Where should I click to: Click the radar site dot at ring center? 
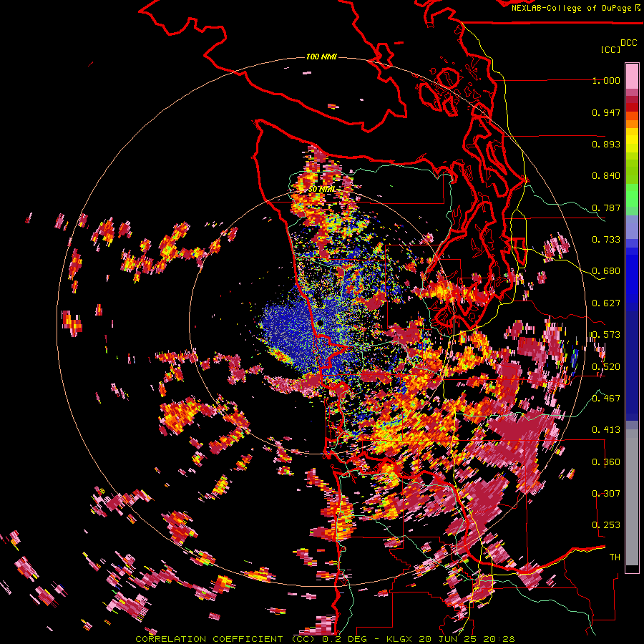[x=321, y=323]
